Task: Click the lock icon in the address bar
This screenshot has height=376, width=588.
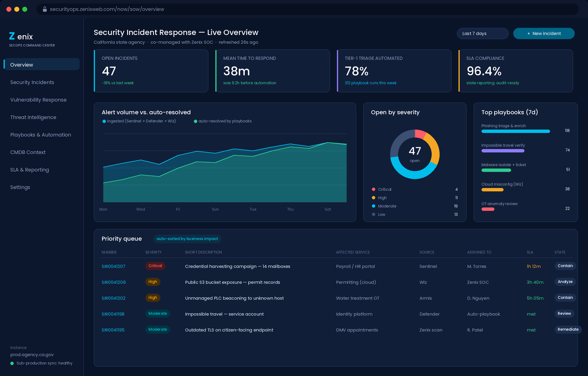Action: [x=45, y=9]
